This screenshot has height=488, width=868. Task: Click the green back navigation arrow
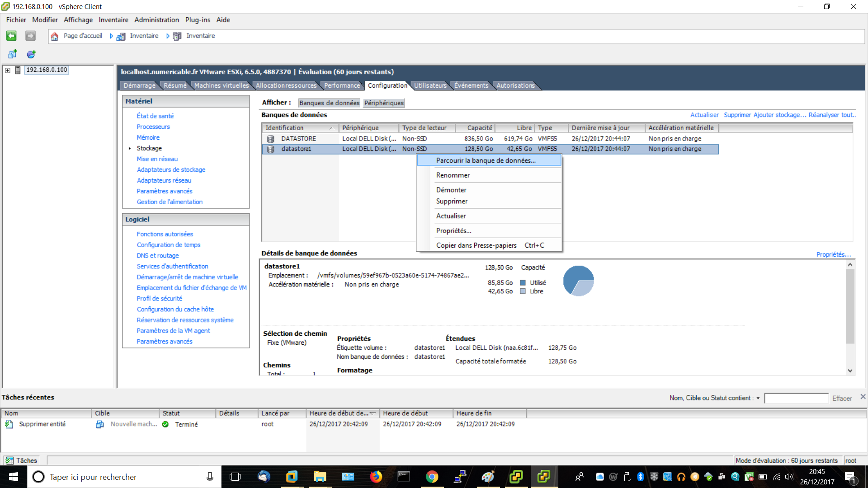pos(11,36)
